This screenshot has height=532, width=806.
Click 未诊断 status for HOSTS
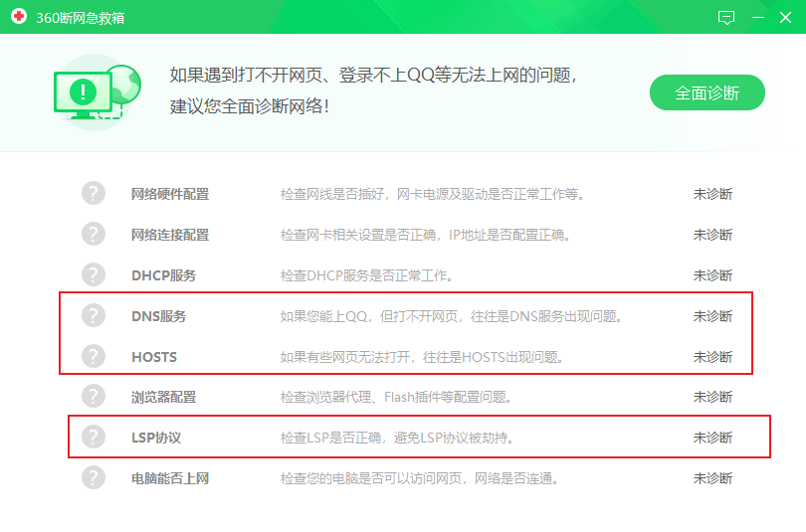[712, 357]
